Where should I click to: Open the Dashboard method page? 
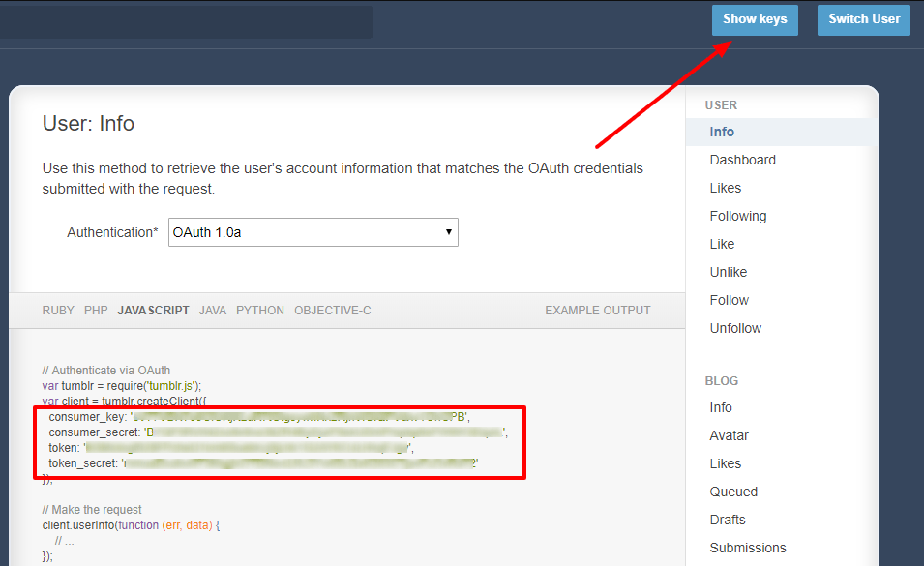(x=742, y=159)
